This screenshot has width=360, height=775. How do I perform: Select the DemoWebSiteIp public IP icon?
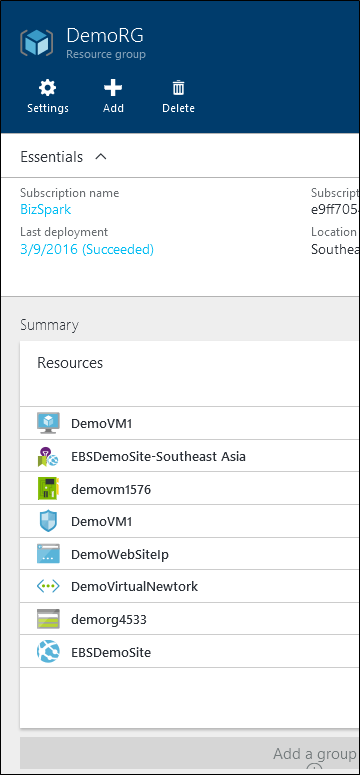(48, 554)
